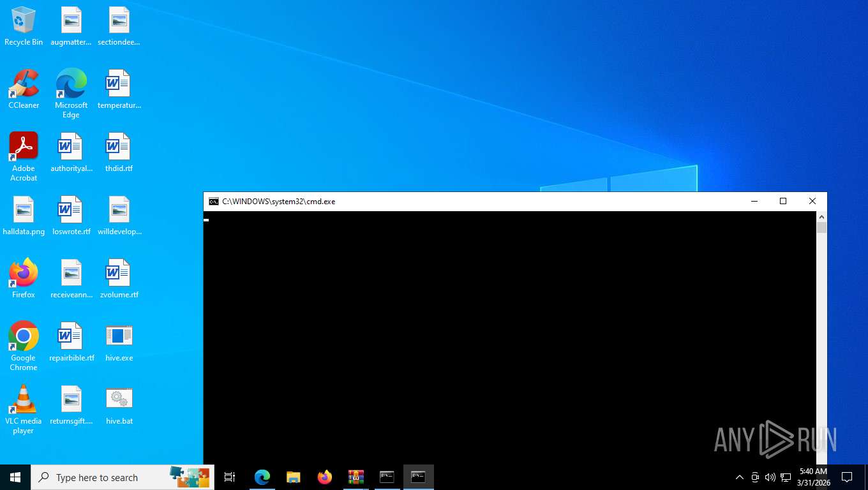
Task: Select hive.exe on the desktop
Action: coord(119,342)
